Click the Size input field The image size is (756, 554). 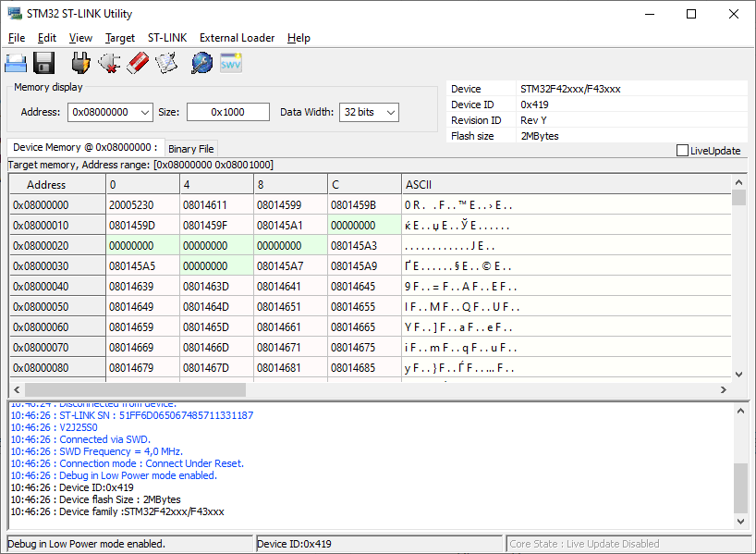click(227, 112)
